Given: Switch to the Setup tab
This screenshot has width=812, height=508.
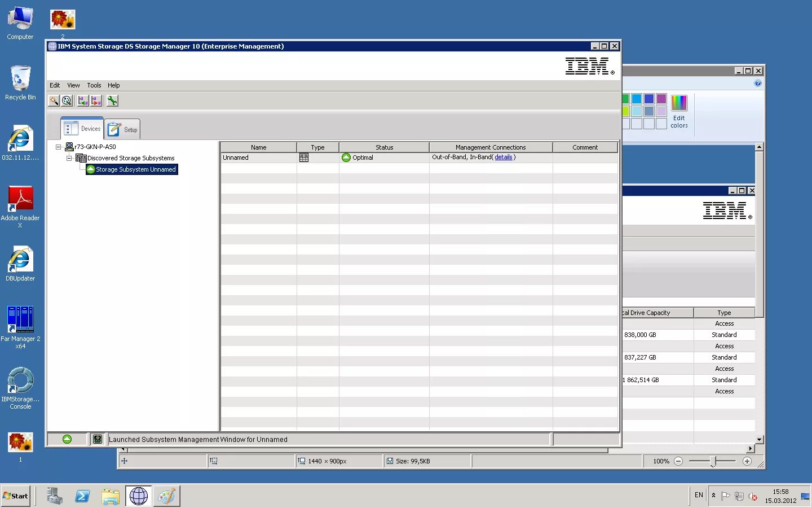Looking at the screenshot, I should pyautogui.click(x=122, y=129).
